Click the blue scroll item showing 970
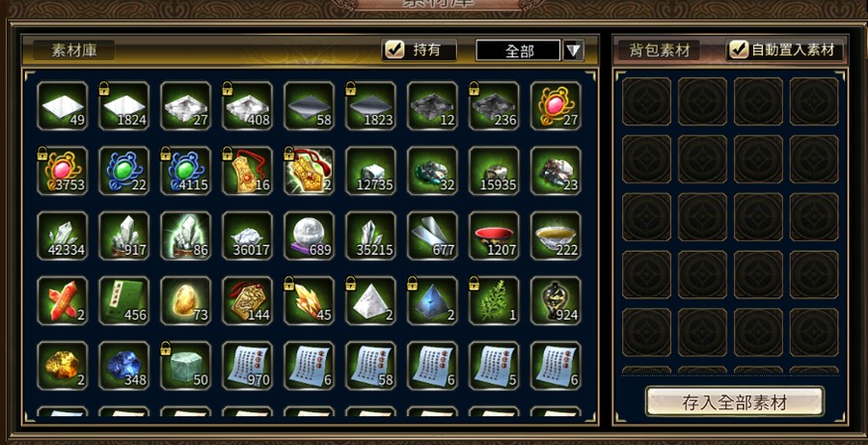Viewport: 868px width, 445px height. tap(247, 365)
